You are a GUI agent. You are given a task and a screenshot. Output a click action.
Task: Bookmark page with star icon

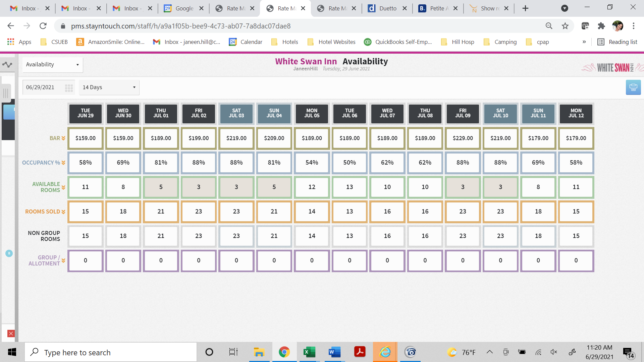(565, 26)
